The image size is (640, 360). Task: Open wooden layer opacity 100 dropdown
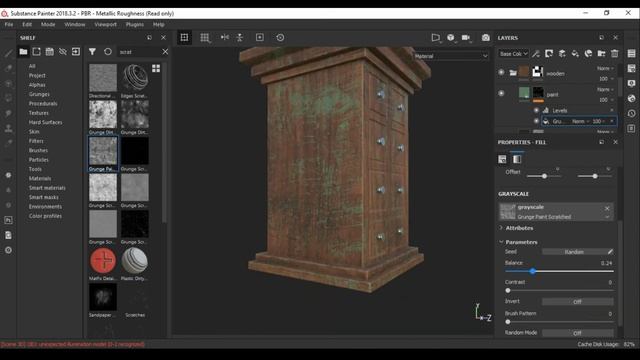tap(606, 79)
